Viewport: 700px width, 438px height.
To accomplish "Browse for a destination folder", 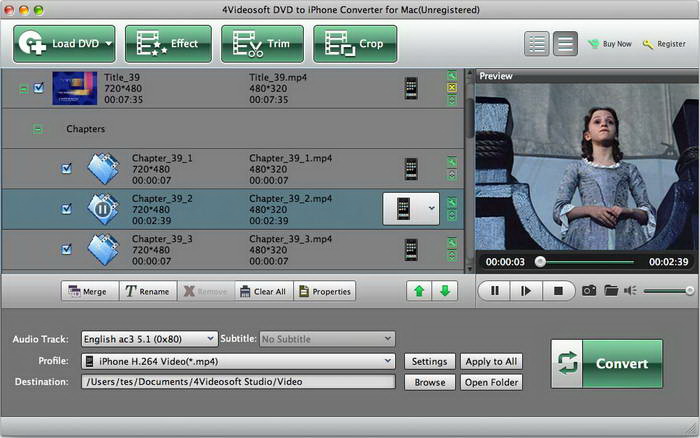I will pyautogui.click(x=429, y=382).
